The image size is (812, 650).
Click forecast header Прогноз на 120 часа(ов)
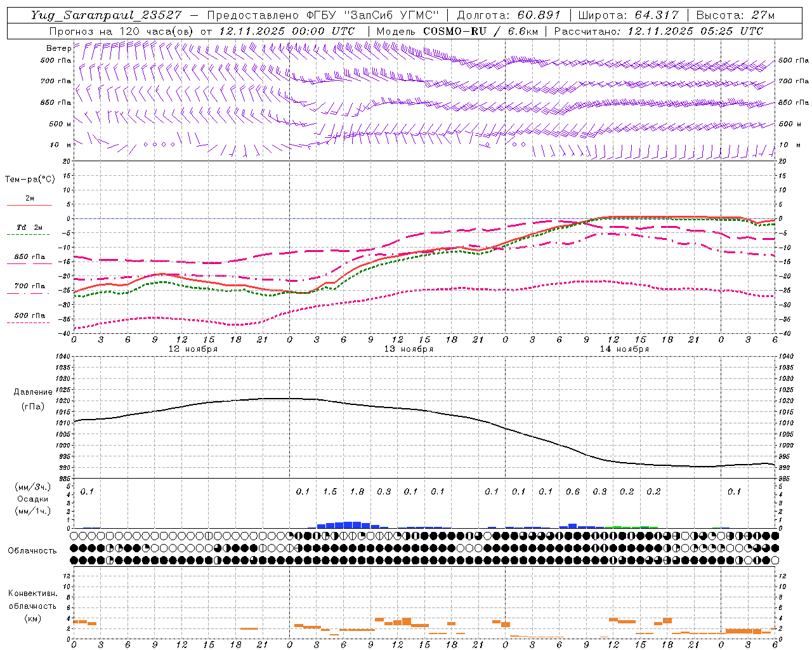[x=122, y=31]
